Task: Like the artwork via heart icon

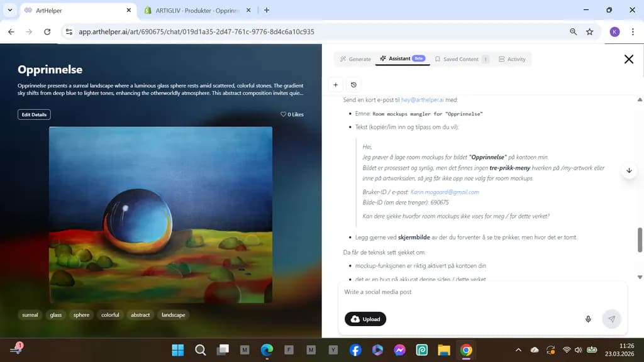Action: pyautogui.click(x=284, y=114)
